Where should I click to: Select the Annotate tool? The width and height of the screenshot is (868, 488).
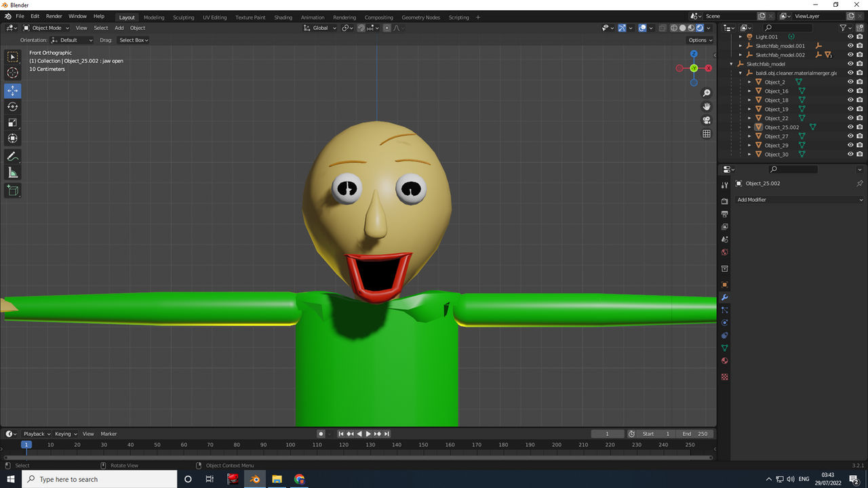(x=13, y=157)
